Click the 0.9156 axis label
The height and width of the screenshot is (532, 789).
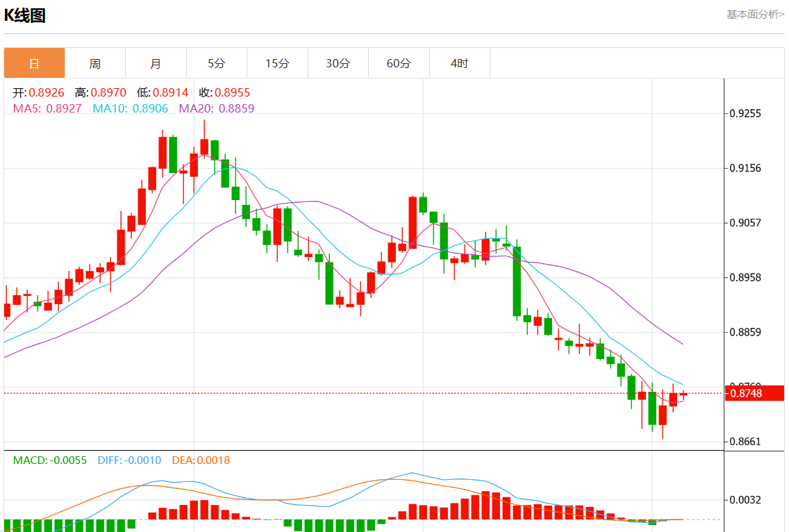click(x=745, y=168)
